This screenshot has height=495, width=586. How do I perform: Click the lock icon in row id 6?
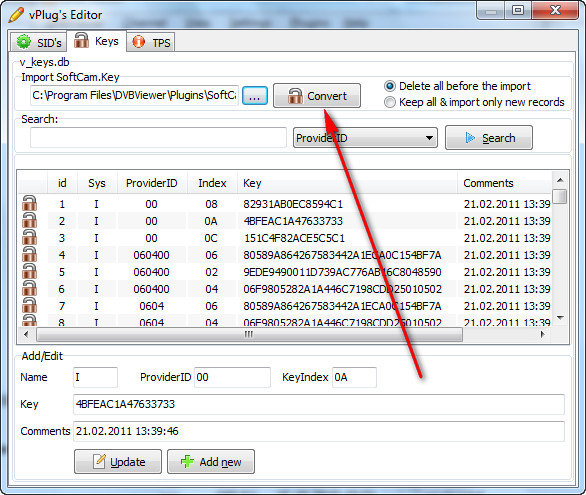click(30, 289)
